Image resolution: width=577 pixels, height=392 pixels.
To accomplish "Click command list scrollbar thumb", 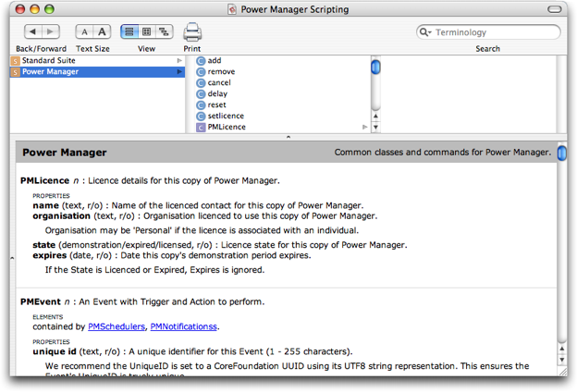I will pyautogui.click(x=375, y=67).
